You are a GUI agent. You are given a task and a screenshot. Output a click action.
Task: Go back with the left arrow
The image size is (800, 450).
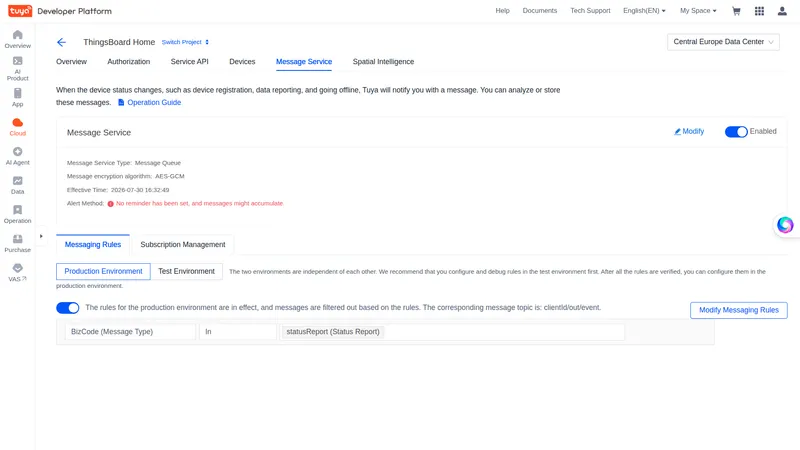tap(61, 42)
